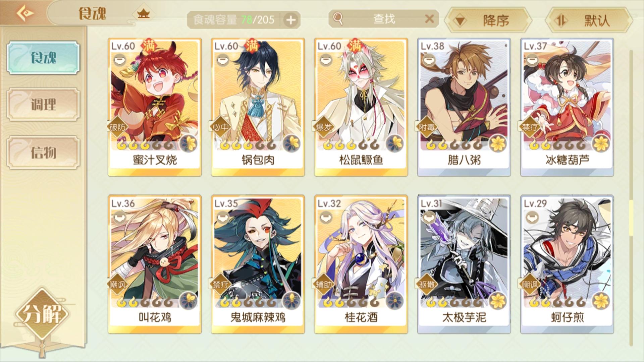Screen dimensions: 644x362
Task: Select the 松鼠鳜鱼 character card
Action: [x=361, y=107]
